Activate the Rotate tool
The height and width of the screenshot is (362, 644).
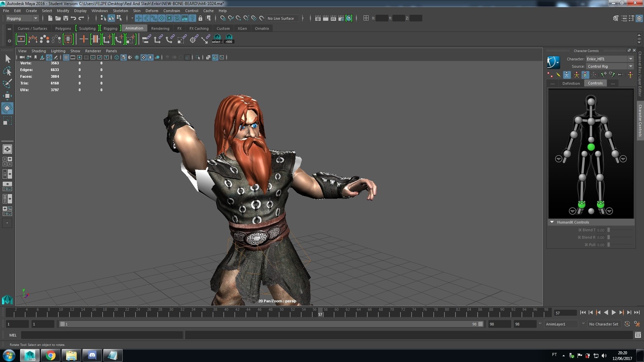point(7,108)
